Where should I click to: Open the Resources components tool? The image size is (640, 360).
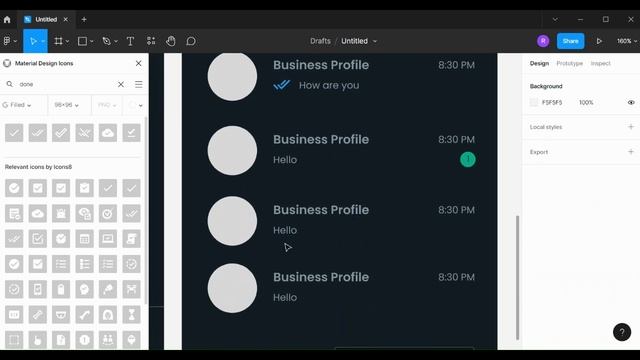(151, 41)
